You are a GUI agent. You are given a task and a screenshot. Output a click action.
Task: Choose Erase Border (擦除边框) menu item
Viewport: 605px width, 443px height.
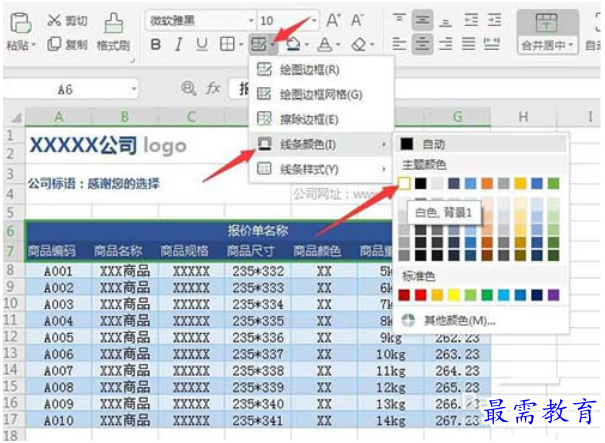[x=321, y=119]
